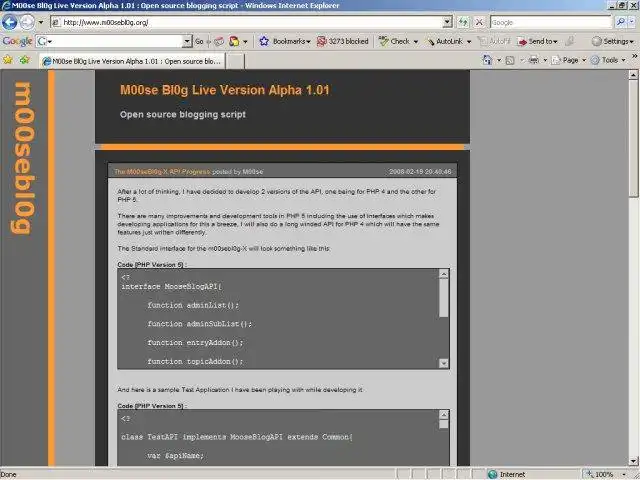The height and width of the screenshot is (480, 640).
Task: Click M00se Bl0g Live Version Alpha 1.01 heading
Action: click(224, 90)
